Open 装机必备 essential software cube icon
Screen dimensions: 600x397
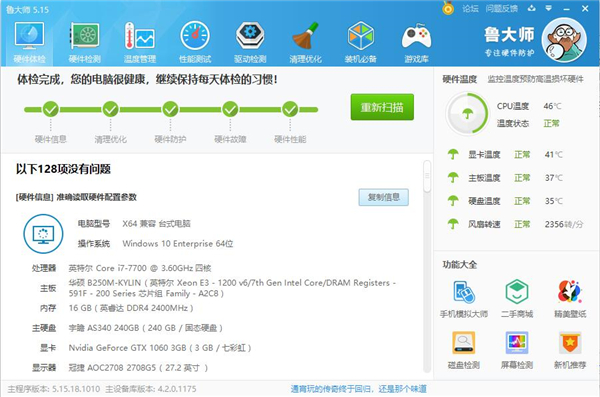tap(360, 42)
